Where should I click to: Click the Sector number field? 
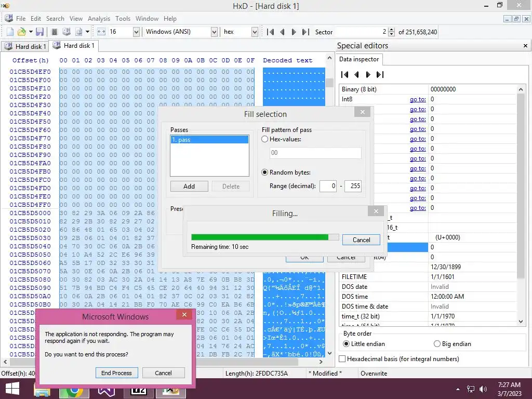pyautogui.click(x=361, y=32)
